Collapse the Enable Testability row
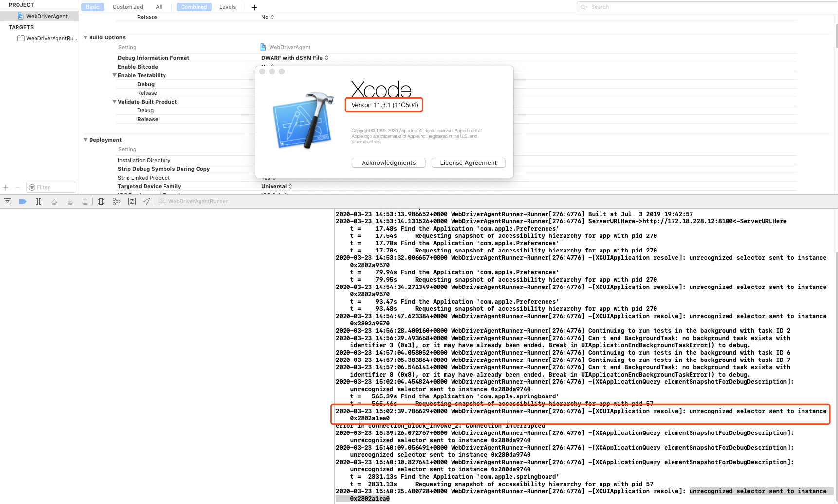This screenshot has width=838, height=504. pos(114,75)
